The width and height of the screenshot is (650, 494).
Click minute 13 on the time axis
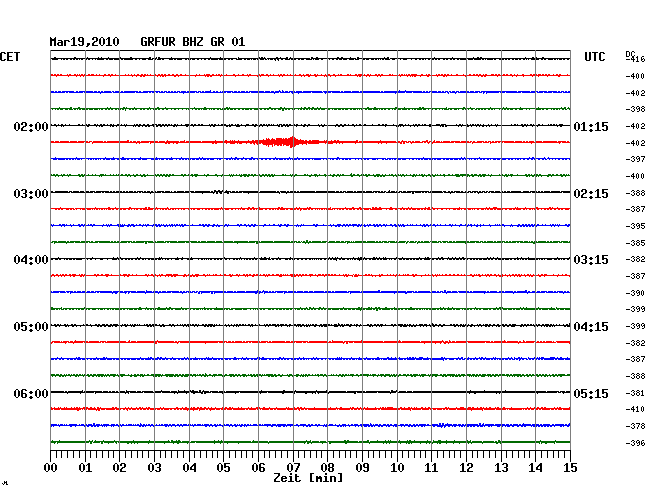(x=501, y=467)
